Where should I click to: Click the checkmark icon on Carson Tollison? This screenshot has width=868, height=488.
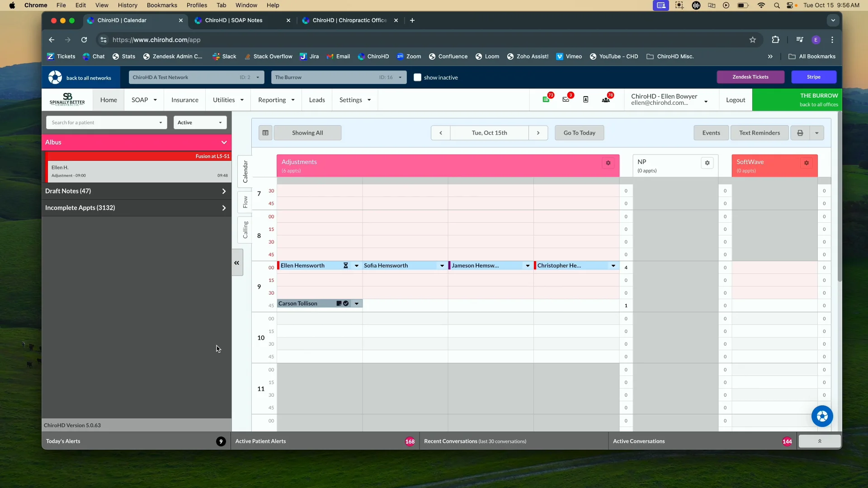pyautogui.click(x=346, y=304)
